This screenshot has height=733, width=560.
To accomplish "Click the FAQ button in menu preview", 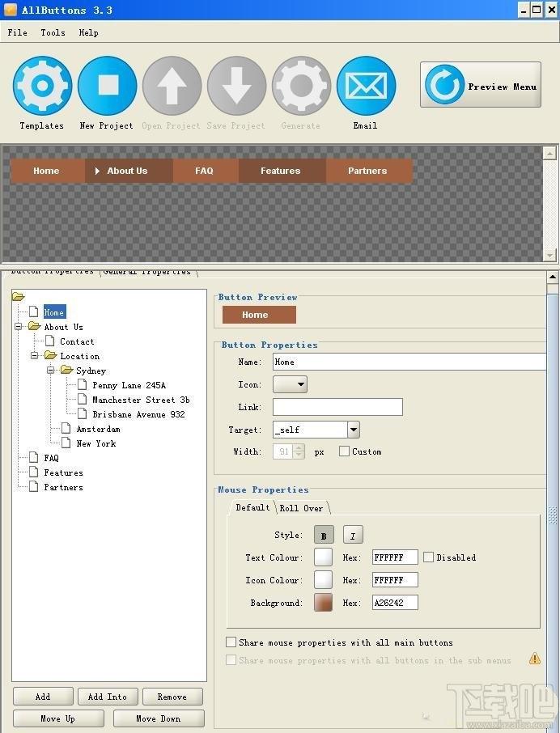I will pos(206,171).
